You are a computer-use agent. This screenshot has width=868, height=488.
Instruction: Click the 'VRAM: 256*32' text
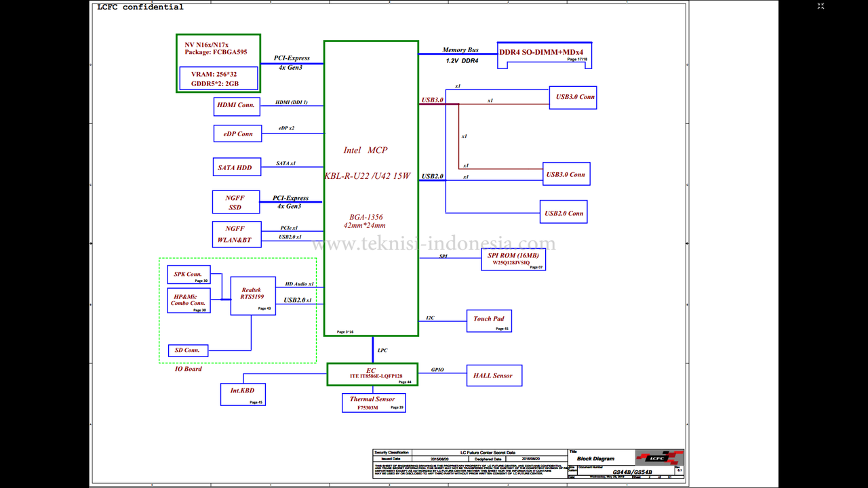click(x=214, y=75)
